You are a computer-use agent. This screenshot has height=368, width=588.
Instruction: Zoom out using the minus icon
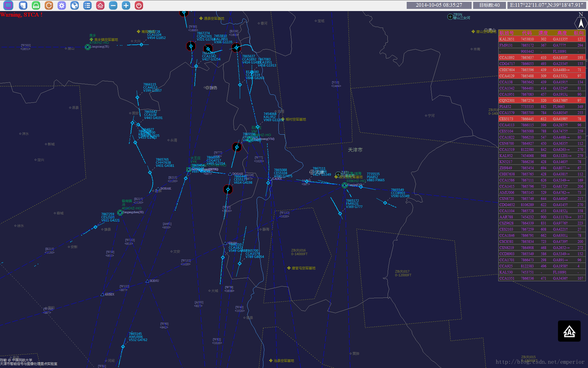click(x=113, y=5)
